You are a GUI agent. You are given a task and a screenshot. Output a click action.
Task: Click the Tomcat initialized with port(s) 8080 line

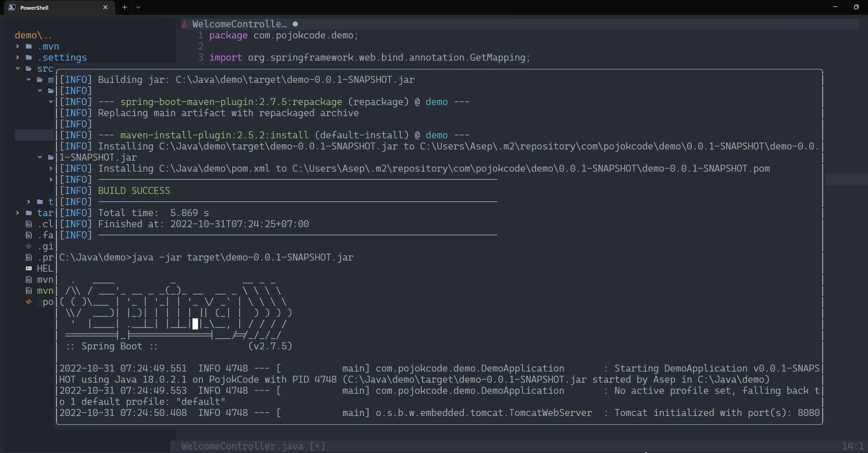pos(440,413)
